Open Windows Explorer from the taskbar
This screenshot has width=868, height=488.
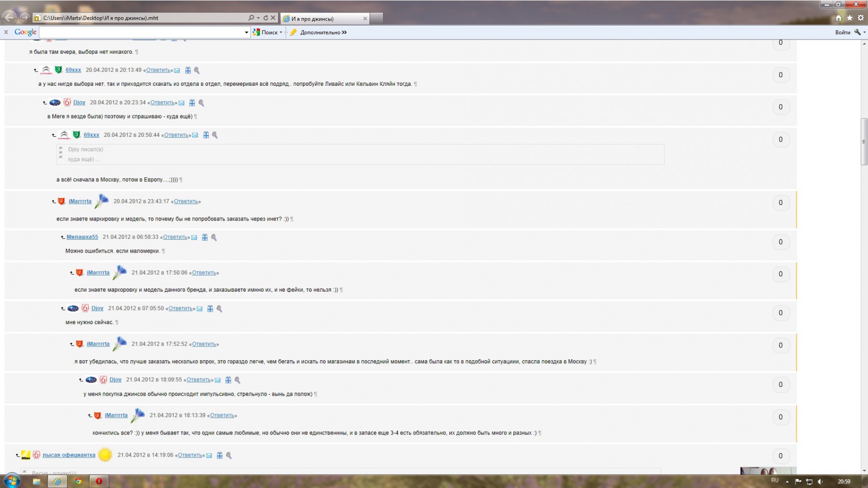[x=36, y=481]
